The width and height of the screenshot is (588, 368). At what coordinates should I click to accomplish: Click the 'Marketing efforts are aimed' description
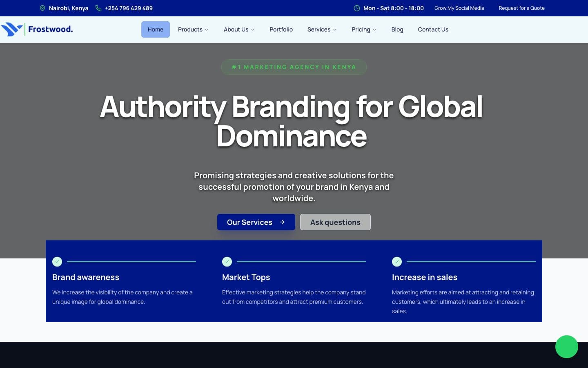click(463, 302)
